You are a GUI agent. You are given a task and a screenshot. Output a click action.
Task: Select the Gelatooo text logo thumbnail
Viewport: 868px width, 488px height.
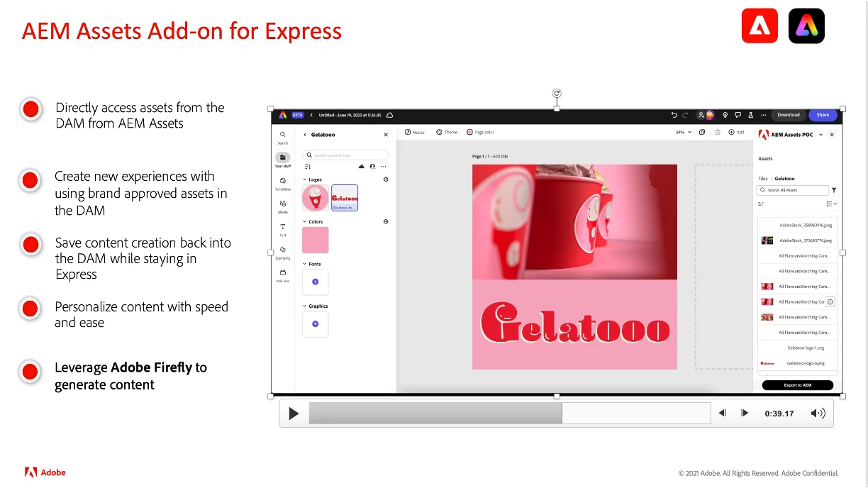tap(345, 198)
